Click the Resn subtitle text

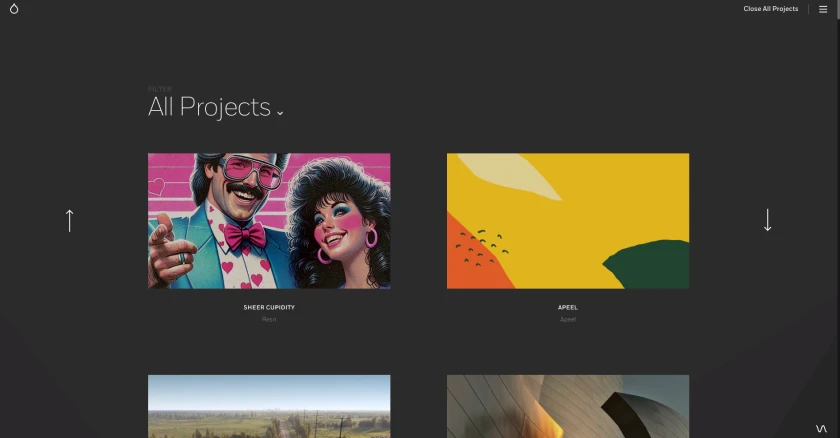[269, 319]
